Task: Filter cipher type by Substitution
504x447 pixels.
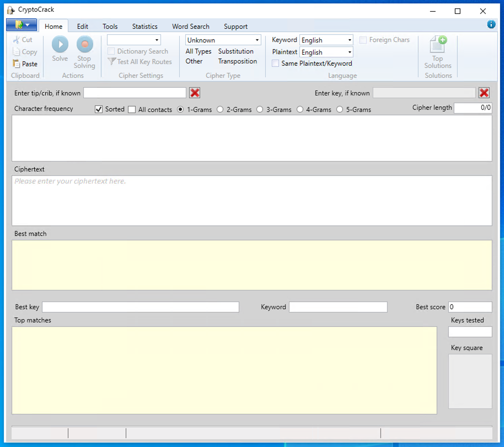Action: 236,51
